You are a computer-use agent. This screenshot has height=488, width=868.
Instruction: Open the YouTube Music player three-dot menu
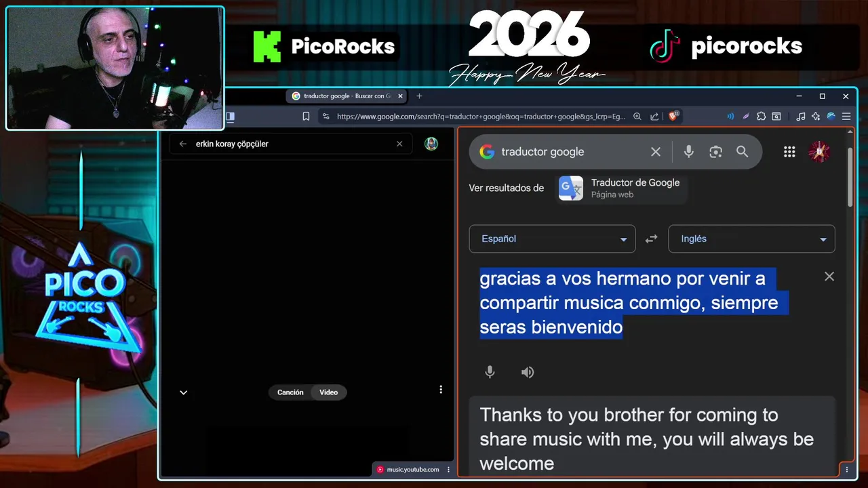441,390
